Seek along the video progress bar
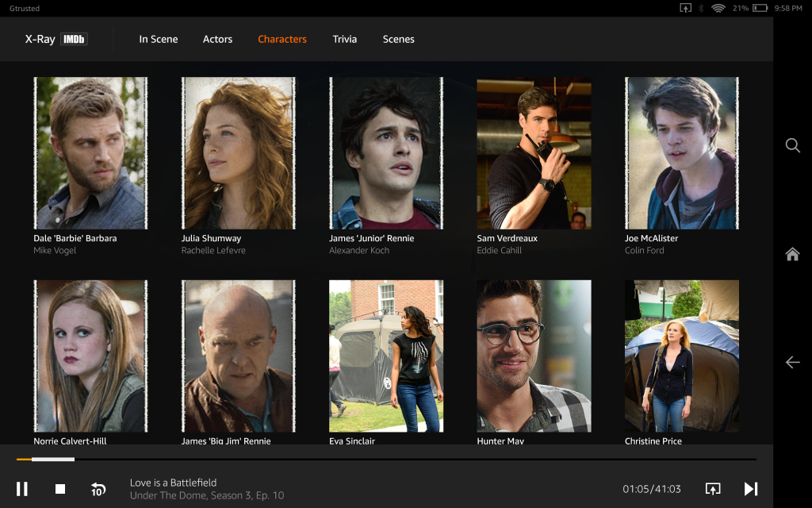This screenshot has width=812, height=508. (386, 460)
